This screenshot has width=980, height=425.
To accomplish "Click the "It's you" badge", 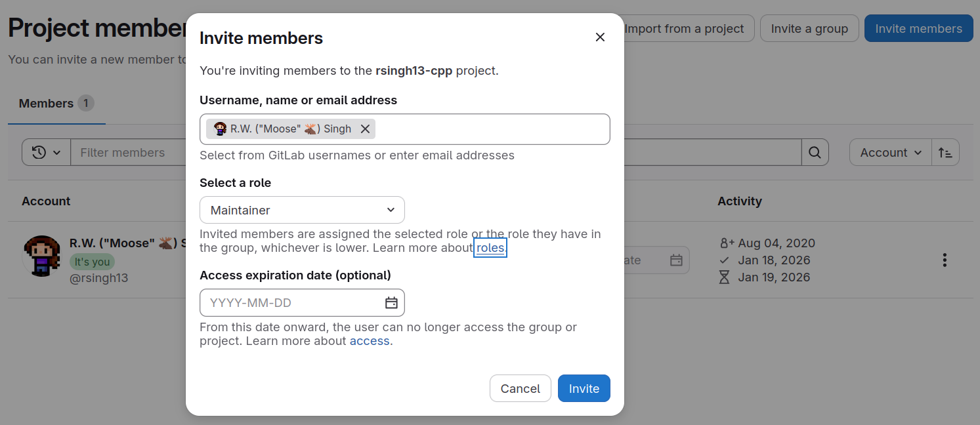I will click(92, 262).
